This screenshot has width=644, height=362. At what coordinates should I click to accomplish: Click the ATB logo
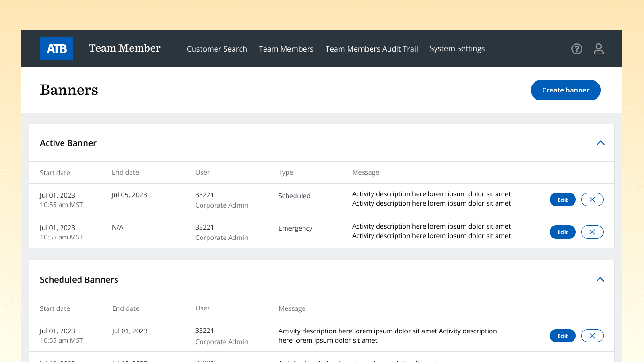click(56, 48)
